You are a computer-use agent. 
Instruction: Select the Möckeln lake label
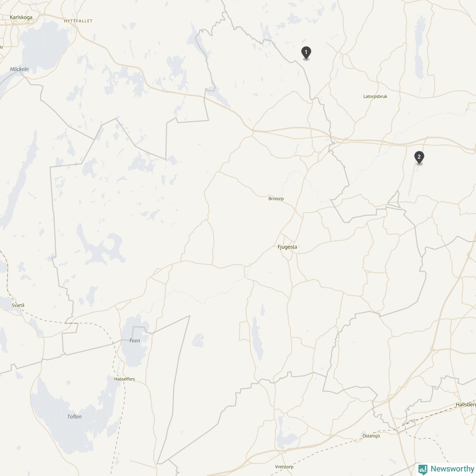[19, 69]
